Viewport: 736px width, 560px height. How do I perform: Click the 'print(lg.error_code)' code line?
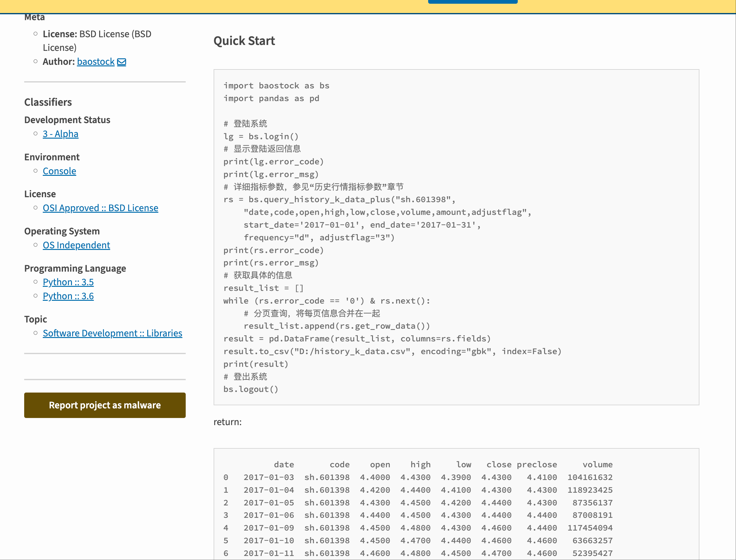click(273, 162)
